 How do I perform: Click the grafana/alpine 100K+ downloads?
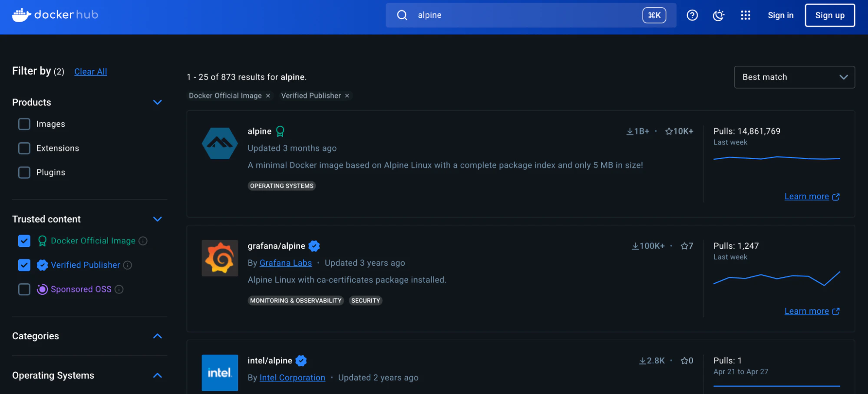click(x=648, y=246)
